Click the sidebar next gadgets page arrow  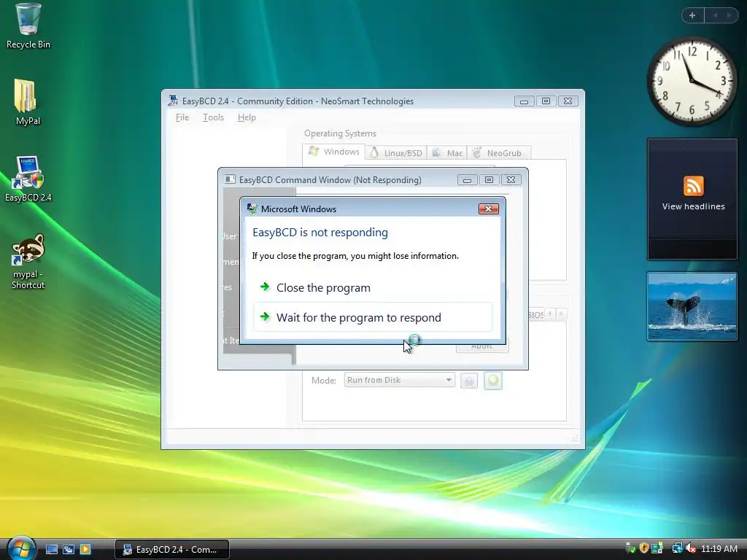pyautogui.click(x=729, y=15)
